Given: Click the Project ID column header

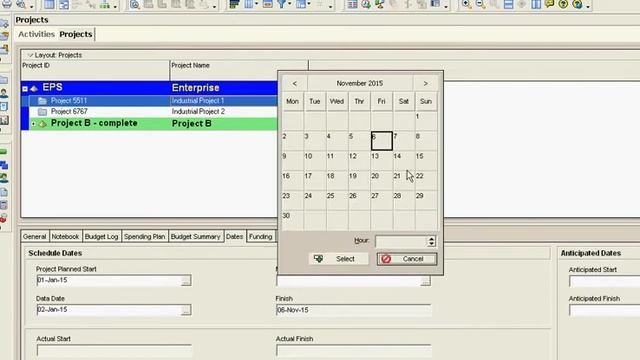Looking at the screenshot, I should pyautogui.click(x=95, y=70).
